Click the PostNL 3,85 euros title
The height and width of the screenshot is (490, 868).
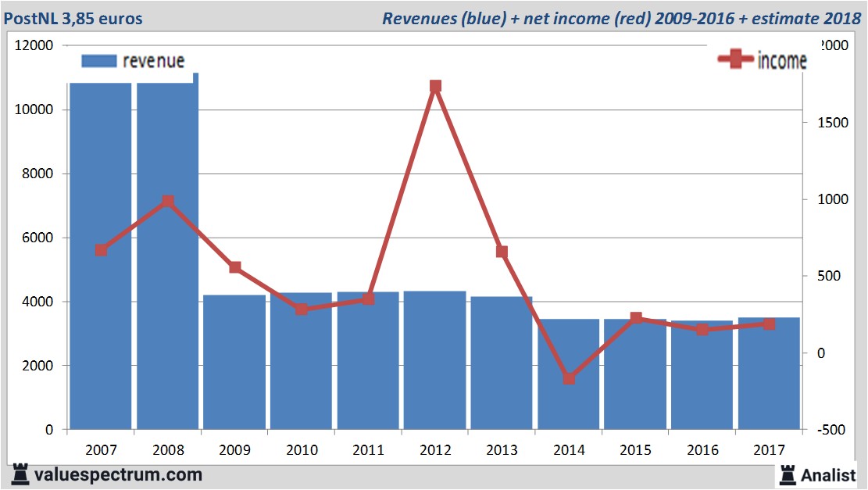tap(73, 19)
